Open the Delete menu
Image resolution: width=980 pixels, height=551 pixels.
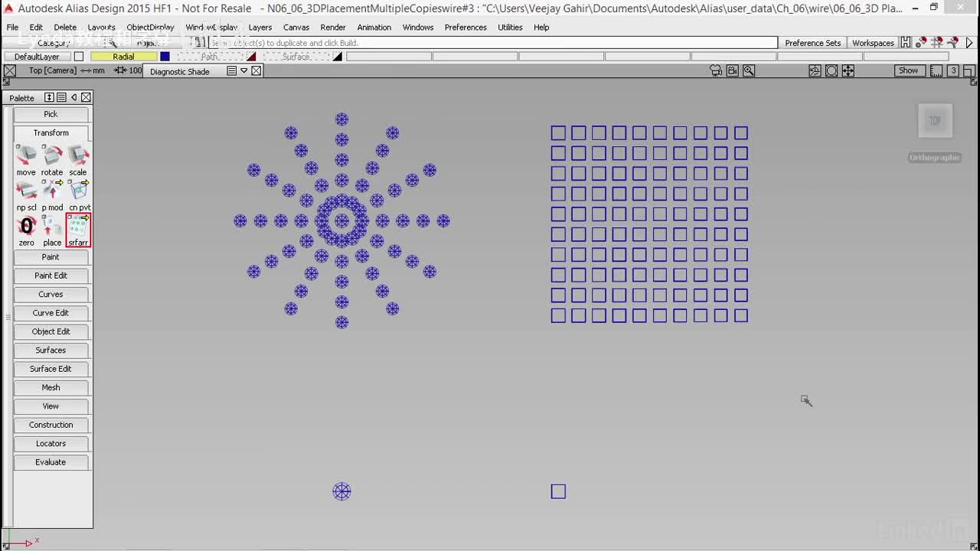(x=65, y=28)
